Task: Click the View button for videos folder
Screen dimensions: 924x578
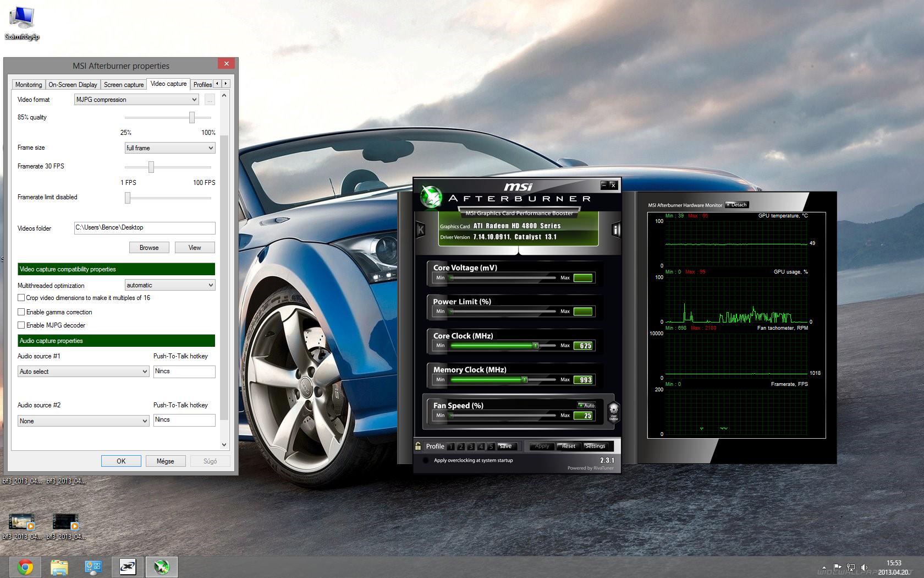Action: point(195,248)
